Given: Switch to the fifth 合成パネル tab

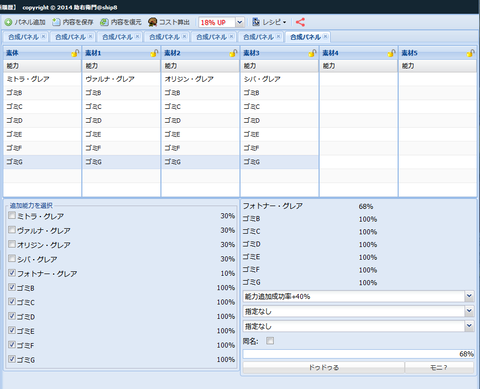Looking at the screenshot, I should click(211, 37).
